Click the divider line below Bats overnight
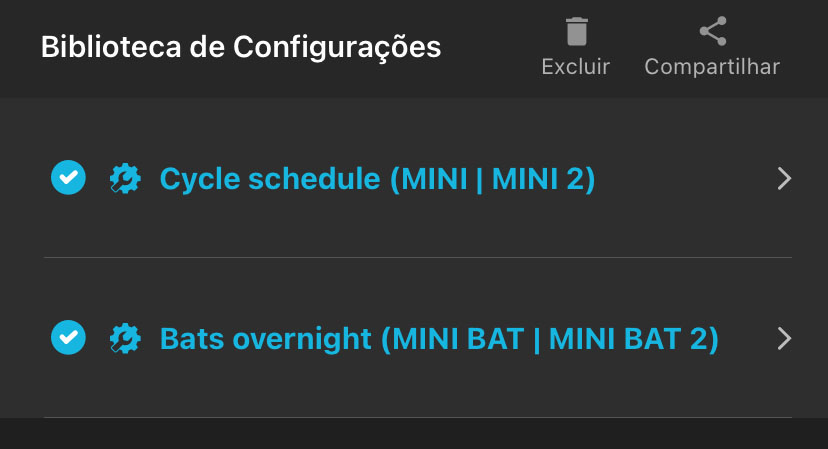Image resolution: width=828 pixels, height=449 pixels. click(418, 417)
